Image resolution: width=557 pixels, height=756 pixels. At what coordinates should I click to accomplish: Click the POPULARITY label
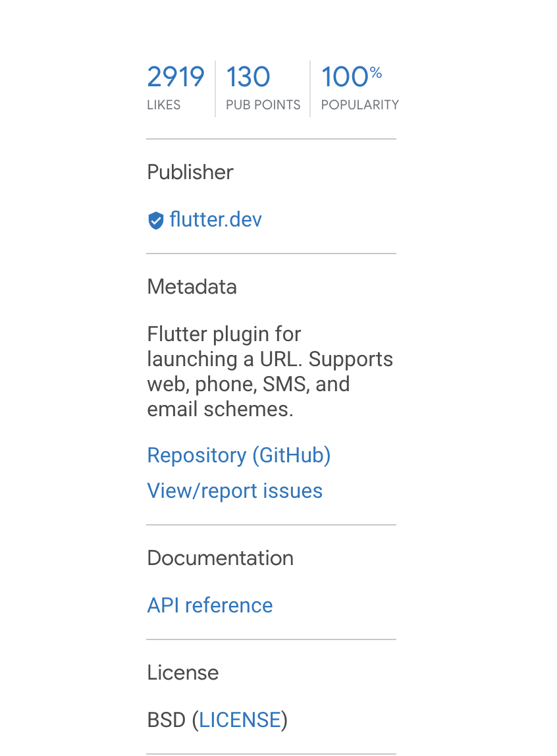click(x=359, y=105)
